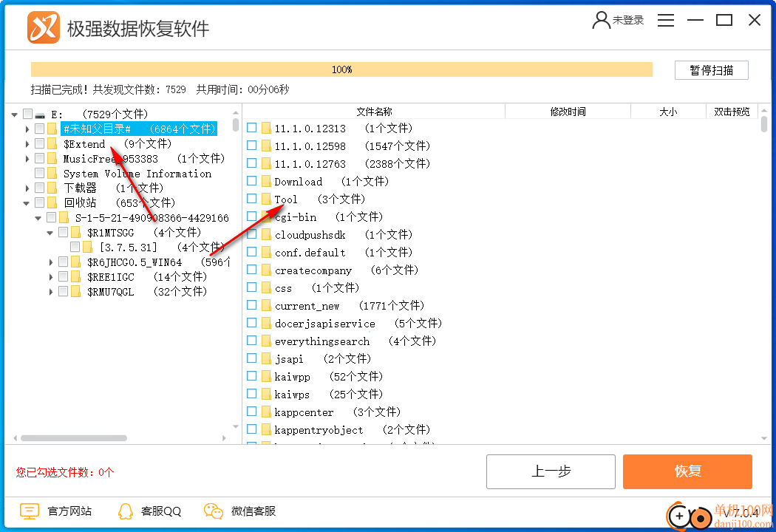Sort by 文件名称 column header
This screenshot has height=532, width=776.
pyautogui.click(x=374, y=112)
